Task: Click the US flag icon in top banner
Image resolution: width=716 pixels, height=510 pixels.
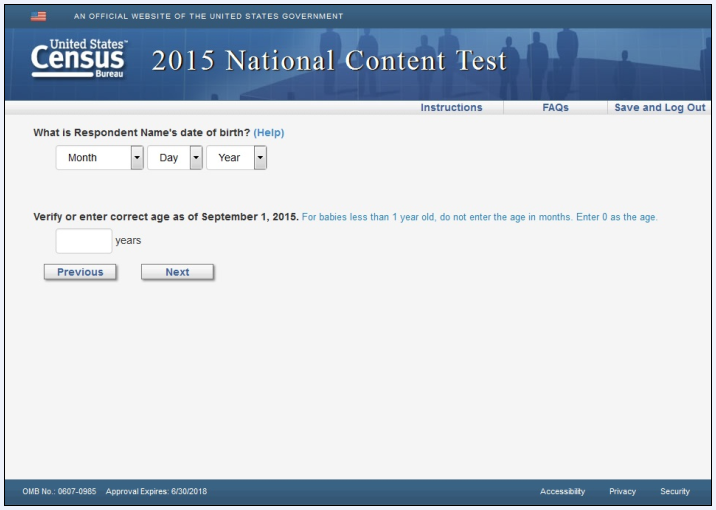Action: 38,16
